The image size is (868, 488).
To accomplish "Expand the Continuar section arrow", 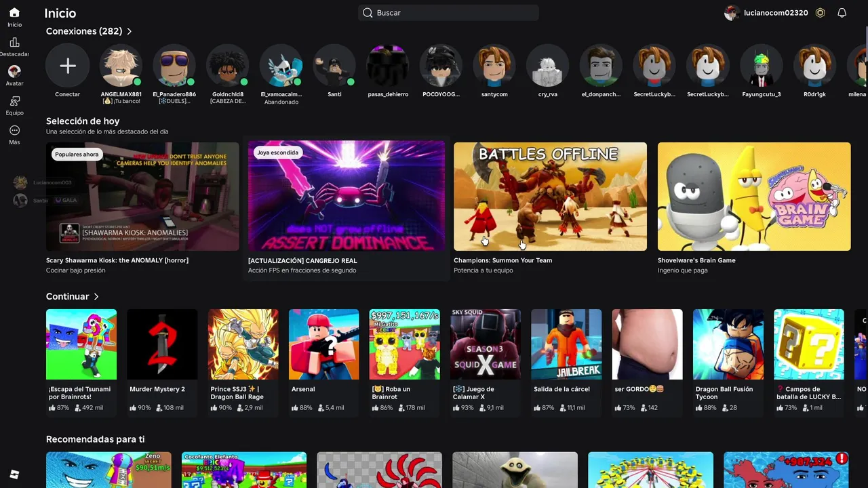I will (96, 297).
